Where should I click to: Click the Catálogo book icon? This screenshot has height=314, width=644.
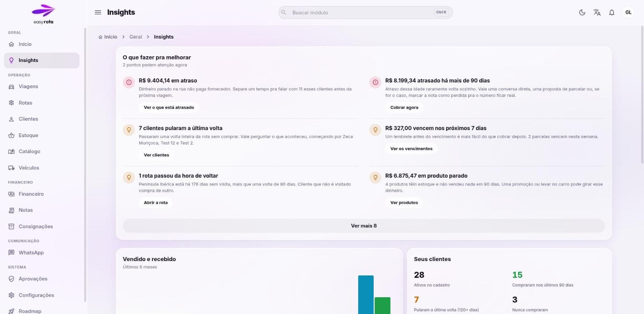coord(11,151)
